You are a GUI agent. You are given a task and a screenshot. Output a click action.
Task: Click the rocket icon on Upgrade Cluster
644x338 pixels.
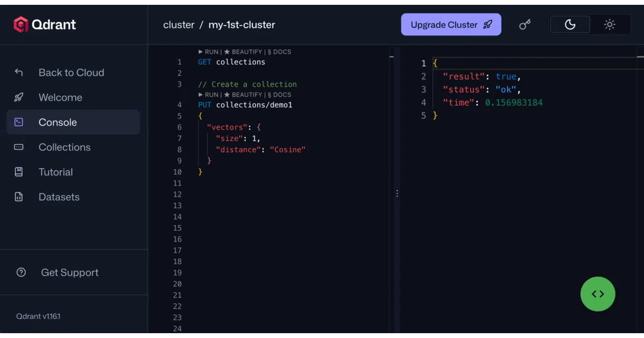pos(487,25)
